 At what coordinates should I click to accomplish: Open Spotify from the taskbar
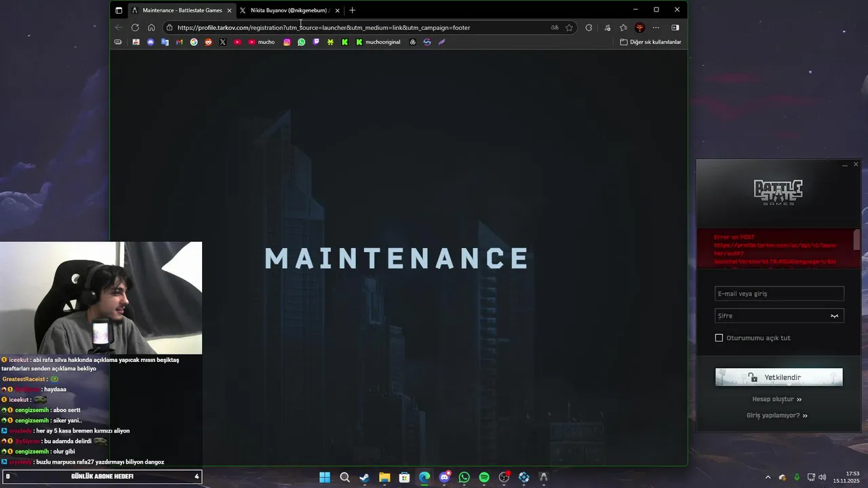click(484, 477)
